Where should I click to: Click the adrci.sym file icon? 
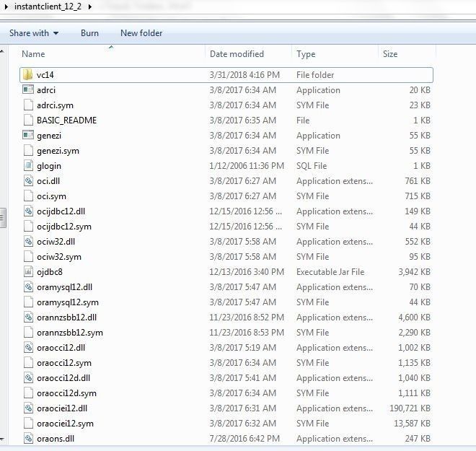pos(28,105)
